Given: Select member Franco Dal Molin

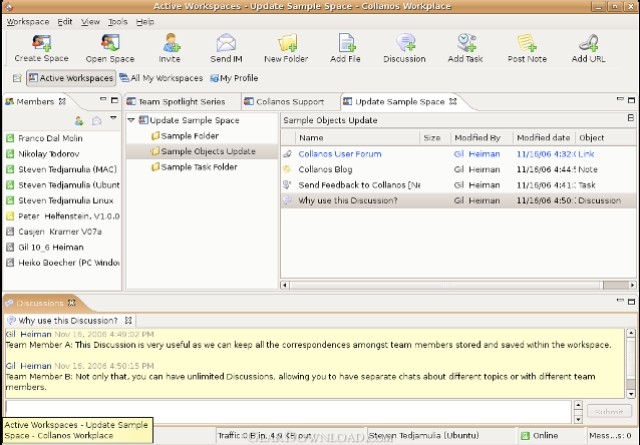Looking at the screenshot, I should 44,138.
